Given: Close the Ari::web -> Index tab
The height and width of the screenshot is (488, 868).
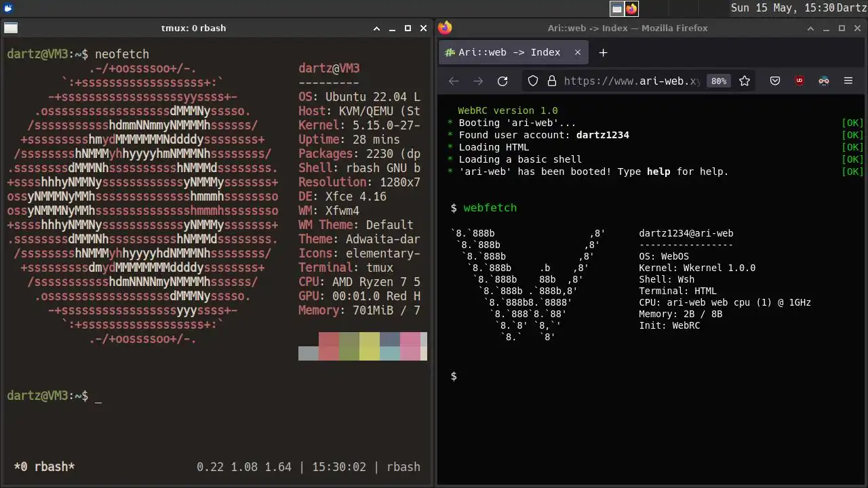Looking at the screenshot, I should [x=578, y=52].
